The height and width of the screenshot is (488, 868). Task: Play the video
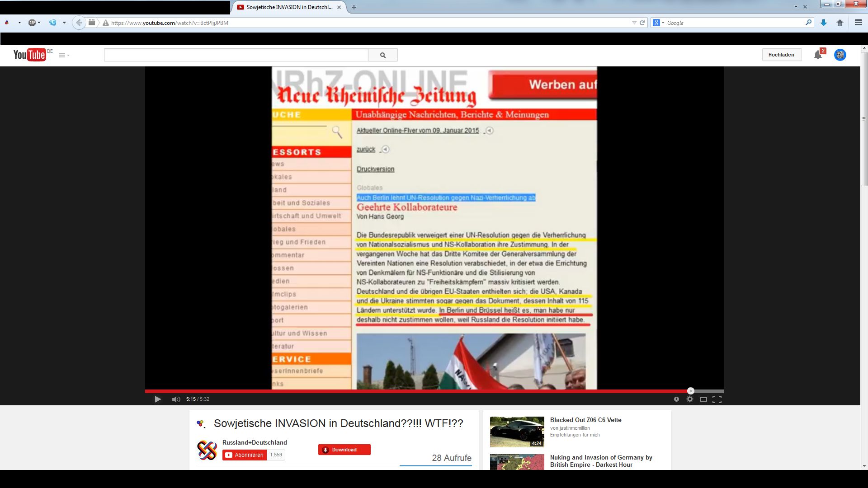click(158, 399)
